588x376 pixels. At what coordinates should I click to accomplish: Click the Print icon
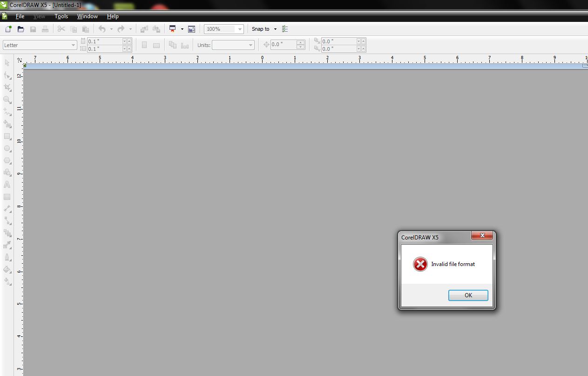click(x=45, y=29)
